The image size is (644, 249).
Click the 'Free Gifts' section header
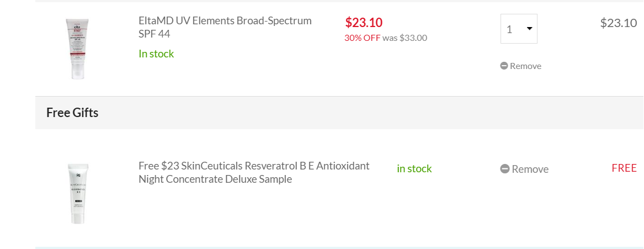pos(72,113)
